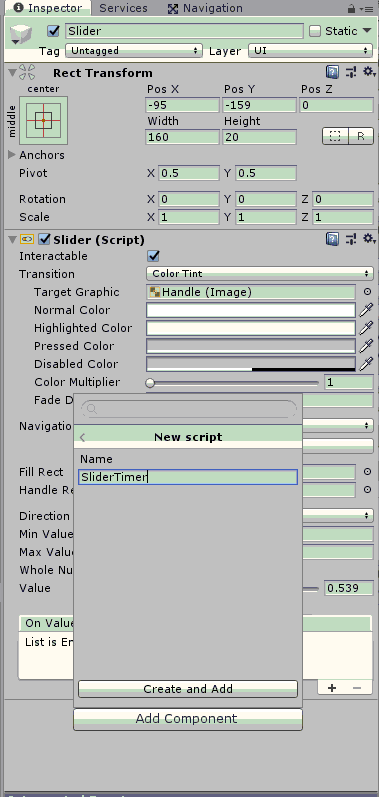Image resolution: width=379 pixels, height=797 pixels.
Task: Click the Value field showing 0.539
Action: click(349, 588)
